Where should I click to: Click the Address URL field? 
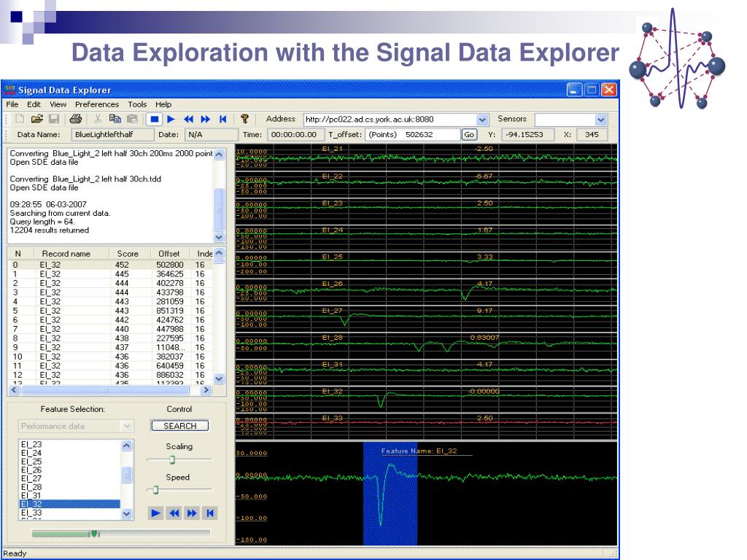(390, 120)
